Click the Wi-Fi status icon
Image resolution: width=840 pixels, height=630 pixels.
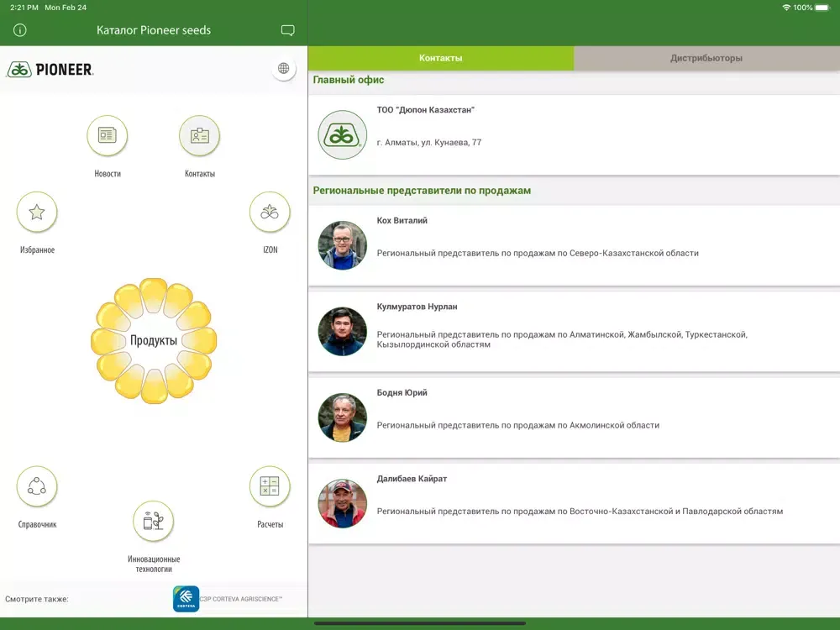point(786,8)
